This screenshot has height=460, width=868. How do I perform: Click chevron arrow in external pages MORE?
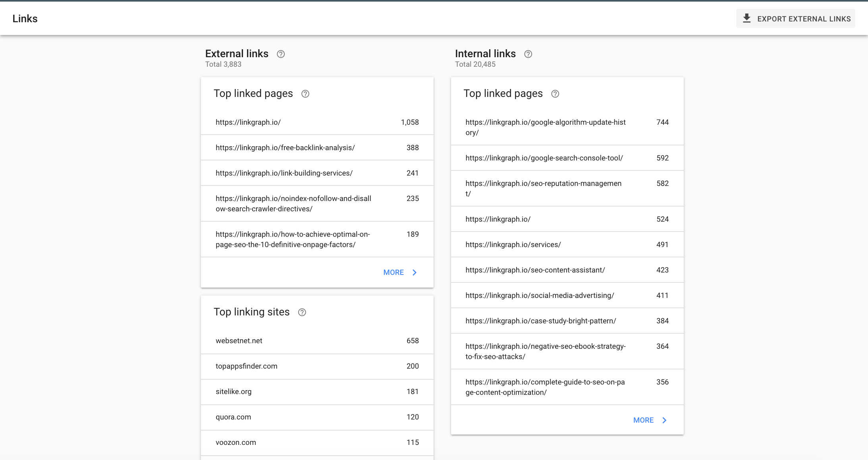click(415, 273)
